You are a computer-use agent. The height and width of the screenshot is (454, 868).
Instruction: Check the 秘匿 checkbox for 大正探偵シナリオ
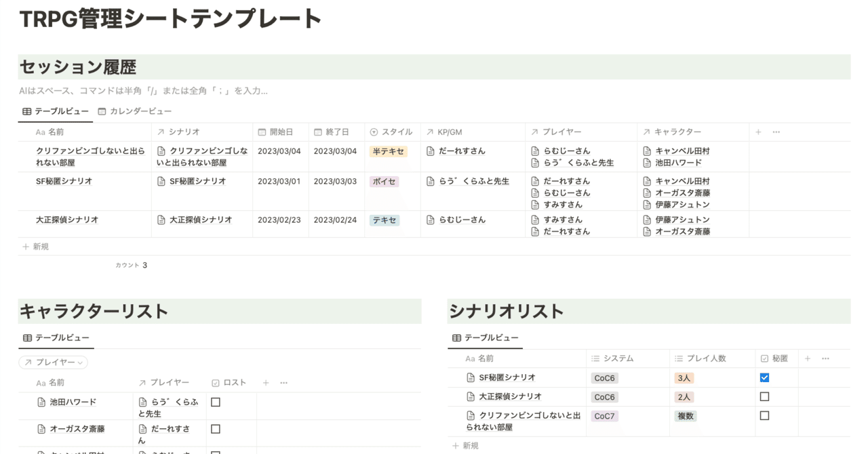coord(764,396)
